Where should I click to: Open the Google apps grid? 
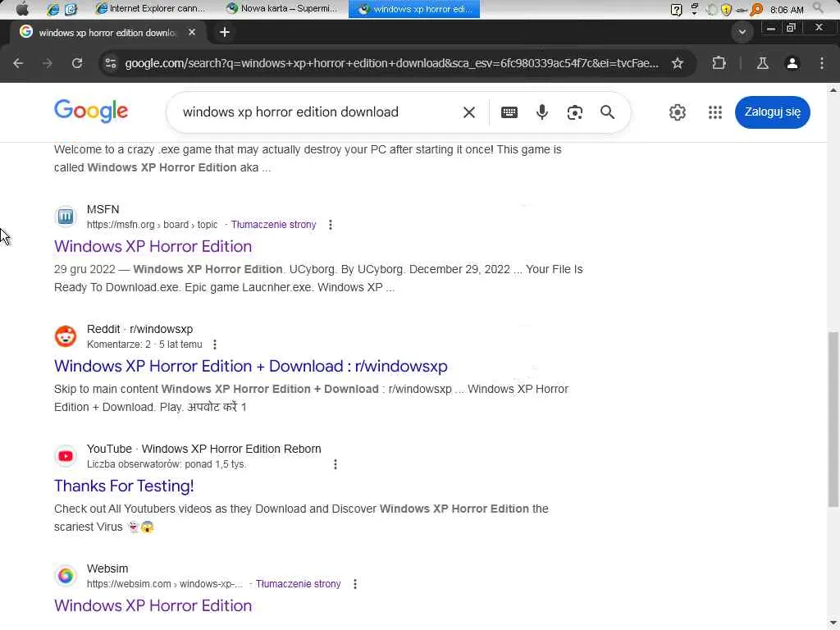pos(715,112)
